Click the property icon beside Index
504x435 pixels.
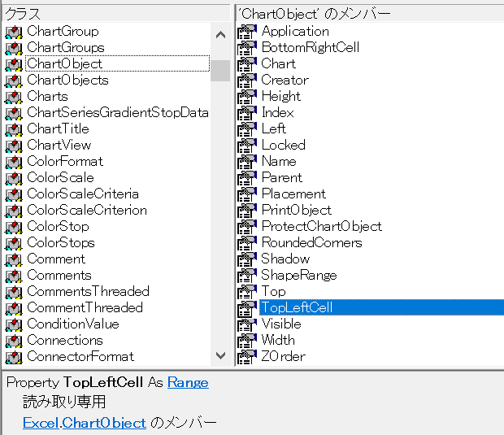247,113
